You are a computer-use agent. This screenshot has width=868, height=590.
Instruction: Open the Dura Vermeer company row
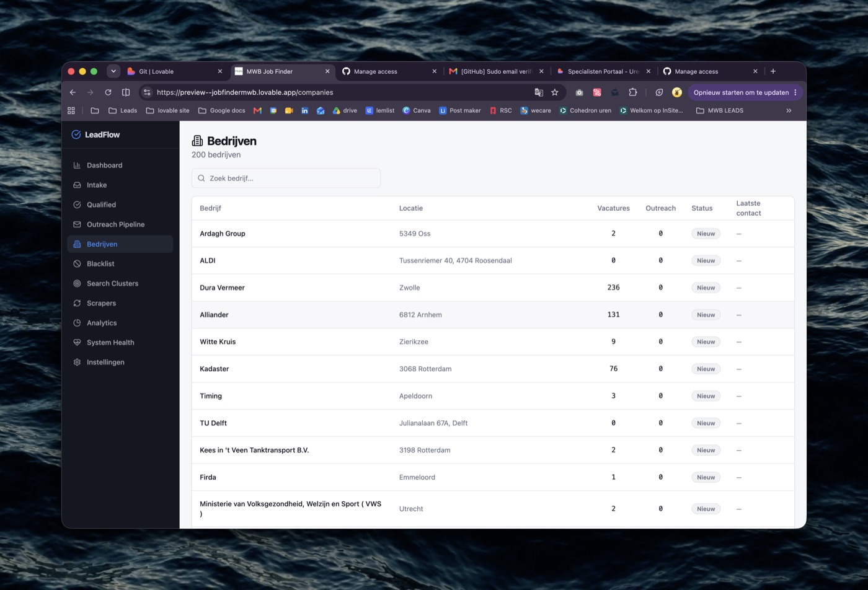click(493, 288)
